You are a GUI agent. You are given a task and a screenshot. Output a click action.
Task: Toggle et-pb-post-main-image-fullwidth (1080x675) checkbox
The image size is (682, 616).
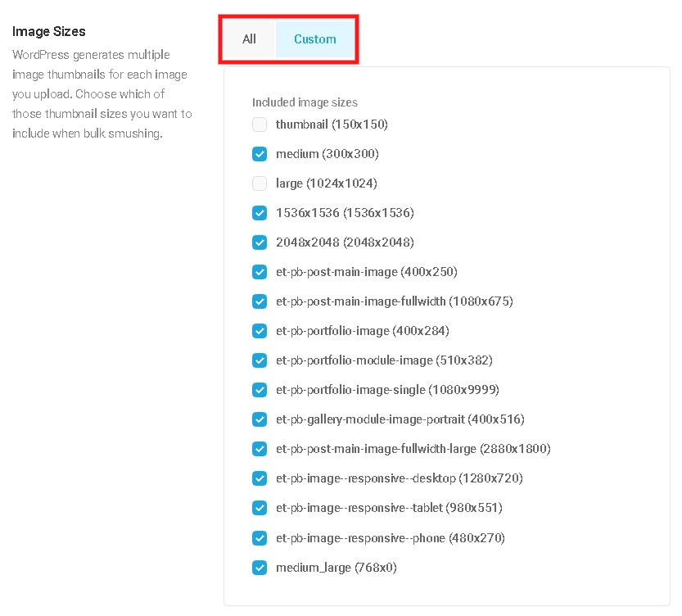coord(260,301)
